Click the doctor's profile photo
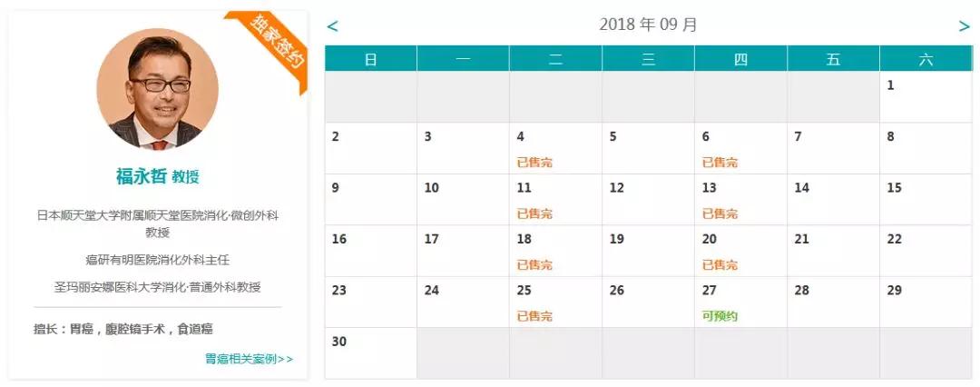This screenshot has height=387, width=980. [158, 89]
